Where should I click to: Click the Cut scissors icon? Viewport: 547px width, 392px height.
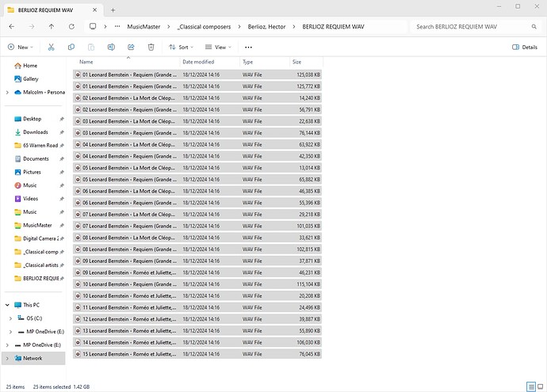[52, 47]
